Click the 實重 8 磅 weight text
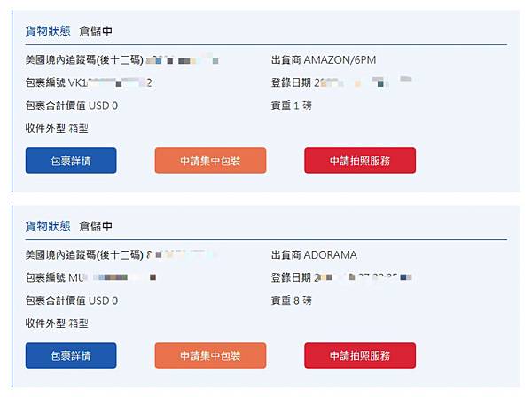 coord(291,300)
